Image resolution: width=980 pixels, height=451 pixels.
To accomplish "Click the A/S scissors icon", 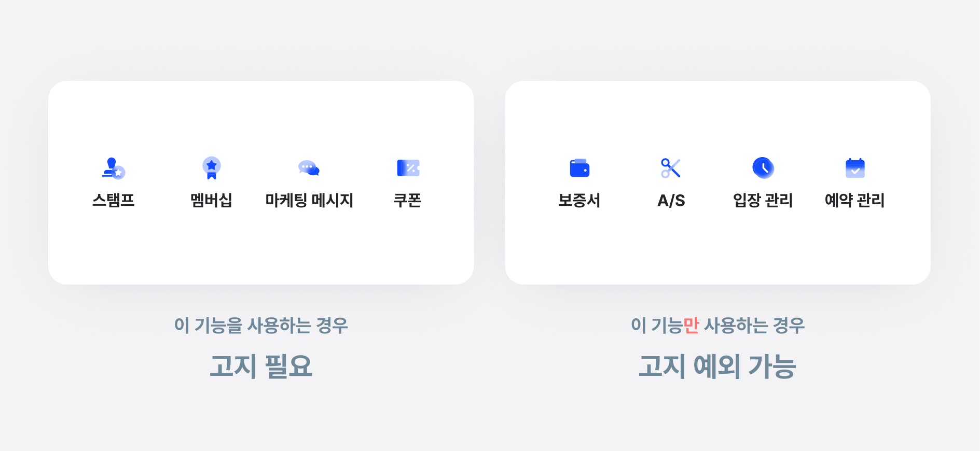I will [671, 168].
